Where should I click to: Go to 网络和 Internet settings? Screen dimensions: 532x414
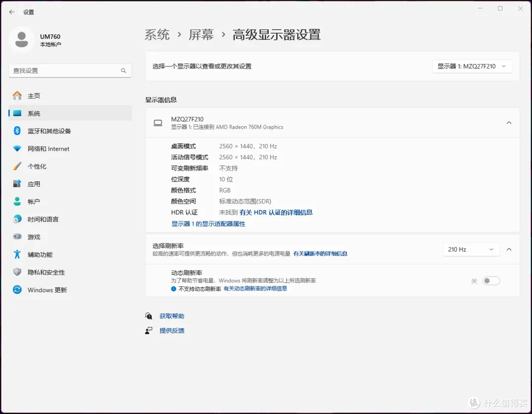pos(70,149)
